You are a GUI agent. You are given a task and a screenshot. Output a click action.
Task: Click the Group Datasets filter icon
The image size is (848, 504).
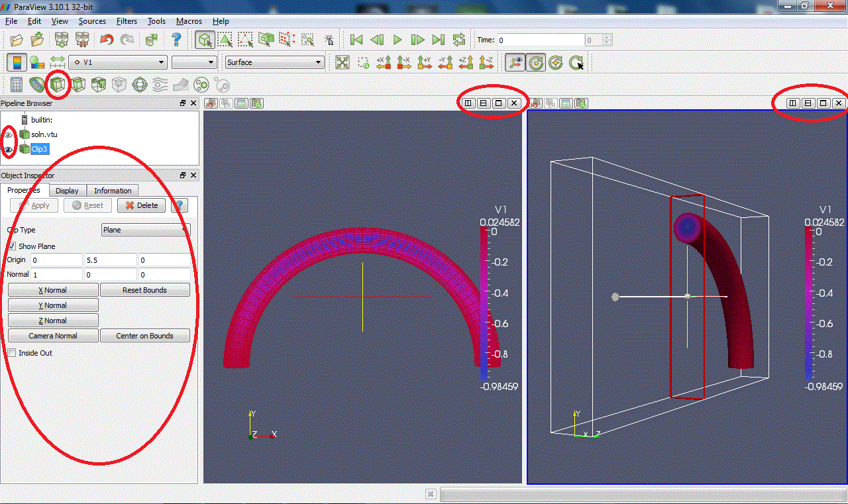click(201, 85)
